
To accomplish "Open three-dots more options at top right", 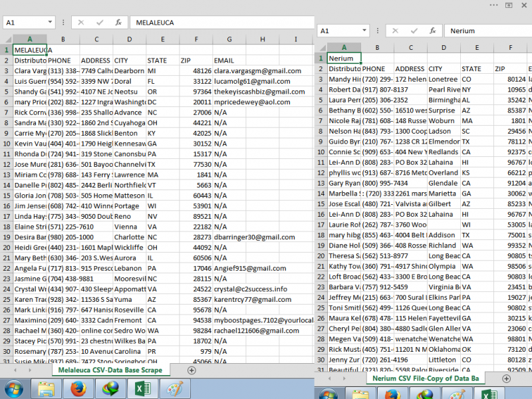I will (493, 5).
